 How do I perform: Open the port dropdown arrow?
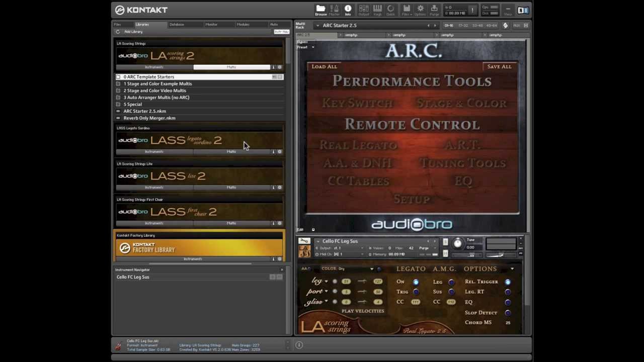[326, 292]
